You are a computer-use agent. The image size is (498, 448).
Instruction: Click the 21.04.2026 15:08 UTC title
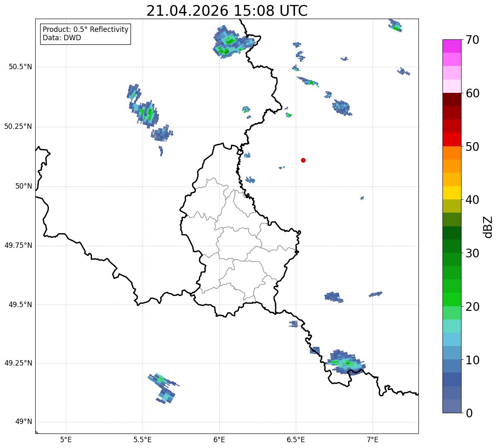tap(227, 11)
